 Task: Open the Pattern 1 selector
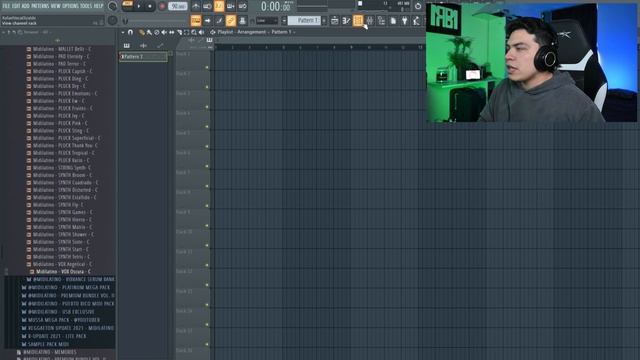click(x=304, y=20)
